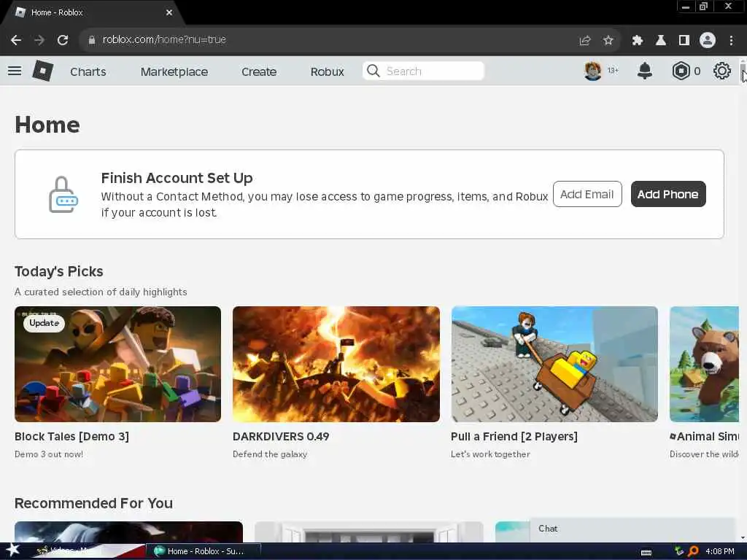Image resolution: width=747 pixels, height=560 pixels.
Task: Open the Create tab
Action: click(259, 72)
